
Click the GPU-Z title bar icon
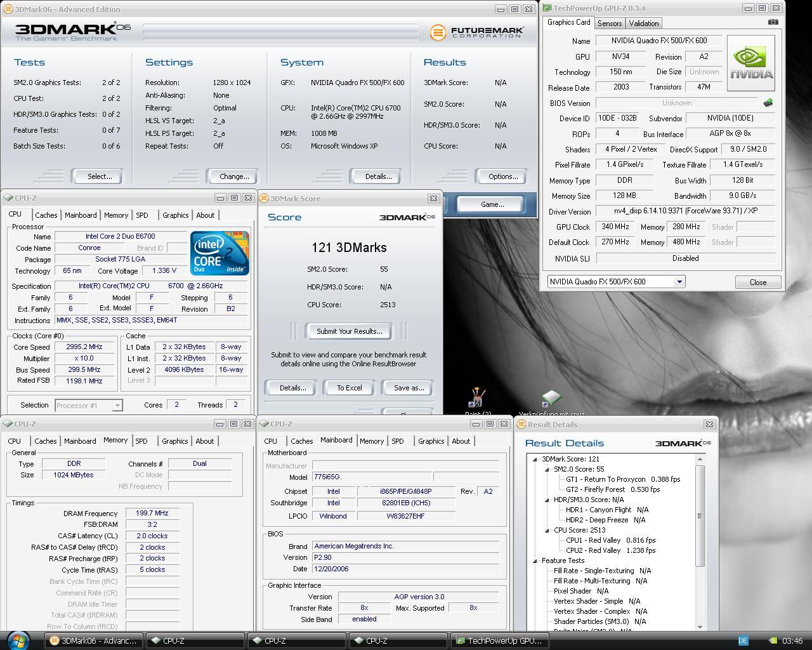[x=547, y=8]
